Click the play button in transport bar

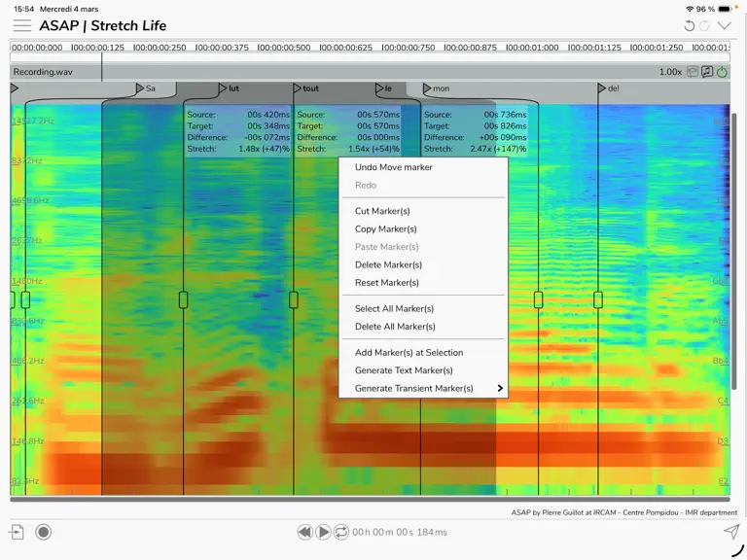(323, 532)
